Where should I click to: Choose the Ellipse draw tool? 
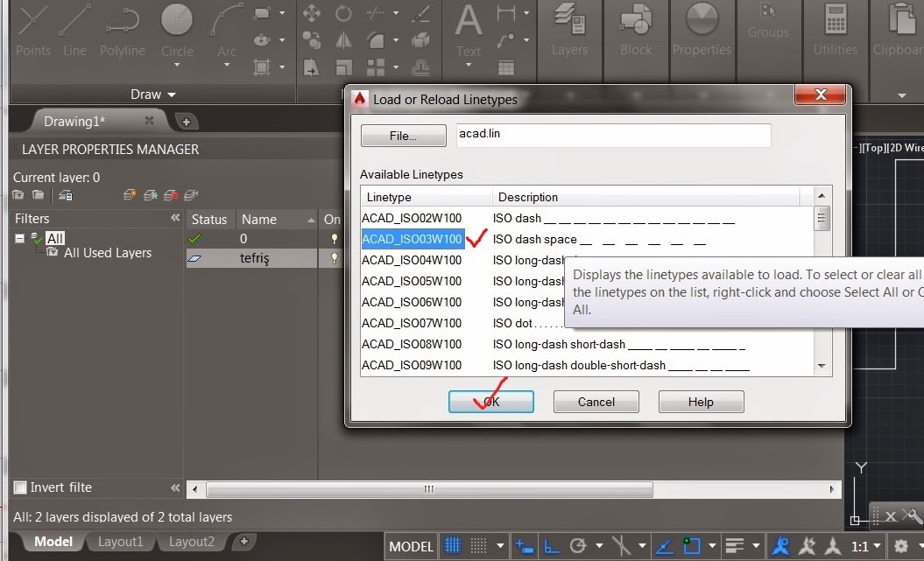pos(262,40)
